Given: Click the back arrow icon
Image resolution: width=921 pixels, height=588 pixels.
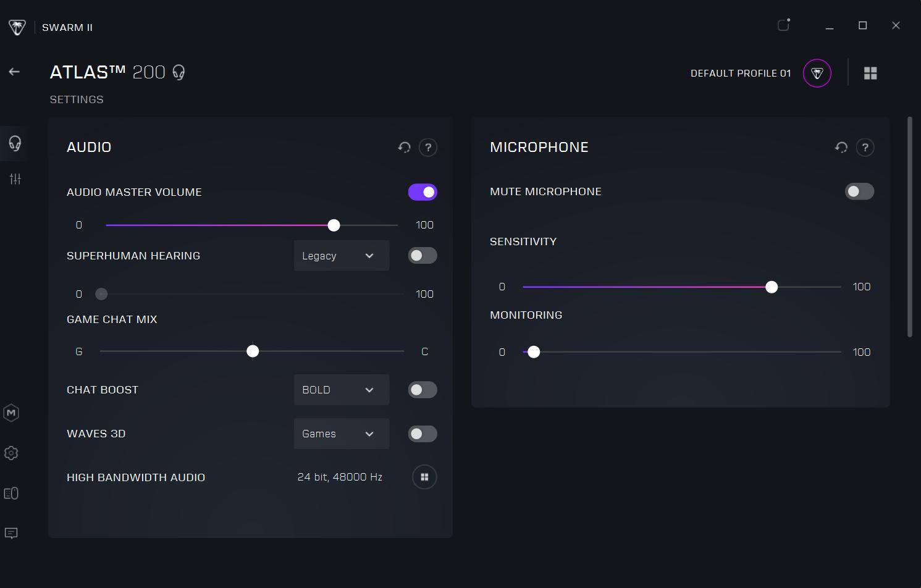Looking at the screenshot, I should click(14, 72).
